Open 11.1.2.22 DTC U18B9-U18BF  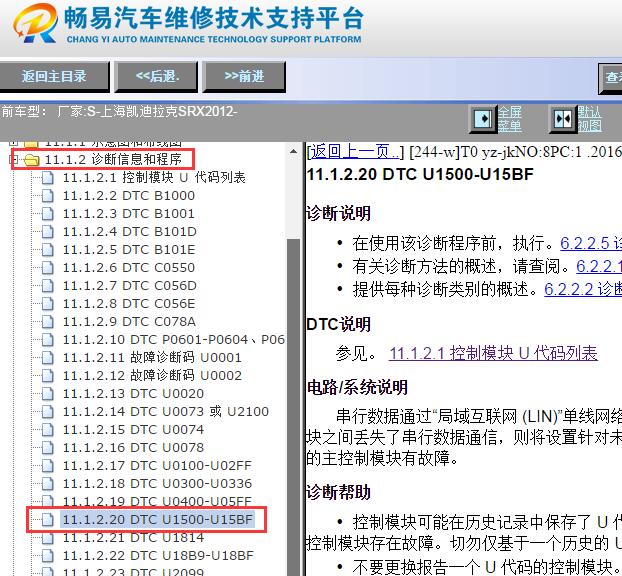pyautogui.click(x=158, y=555)
